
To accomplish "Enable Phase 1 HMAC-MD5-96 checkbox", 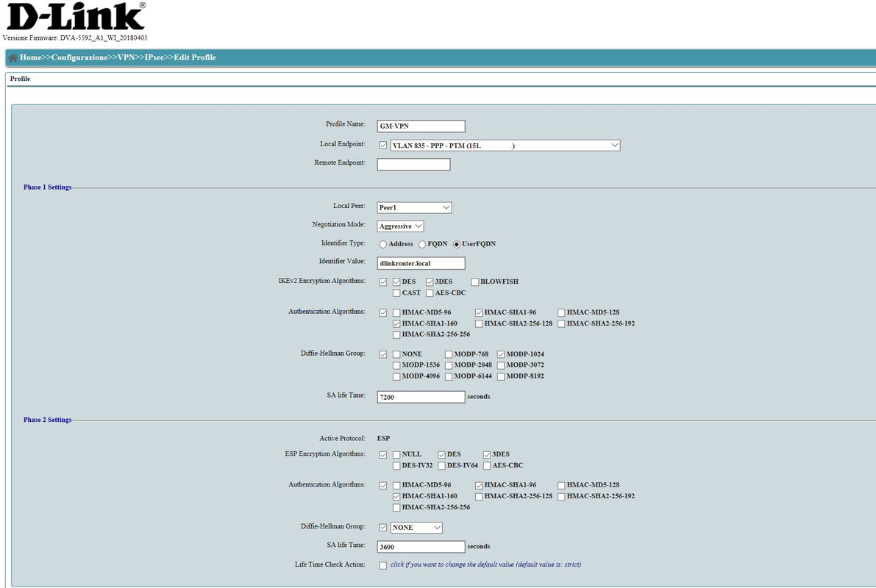I will [x=396, y=312].
